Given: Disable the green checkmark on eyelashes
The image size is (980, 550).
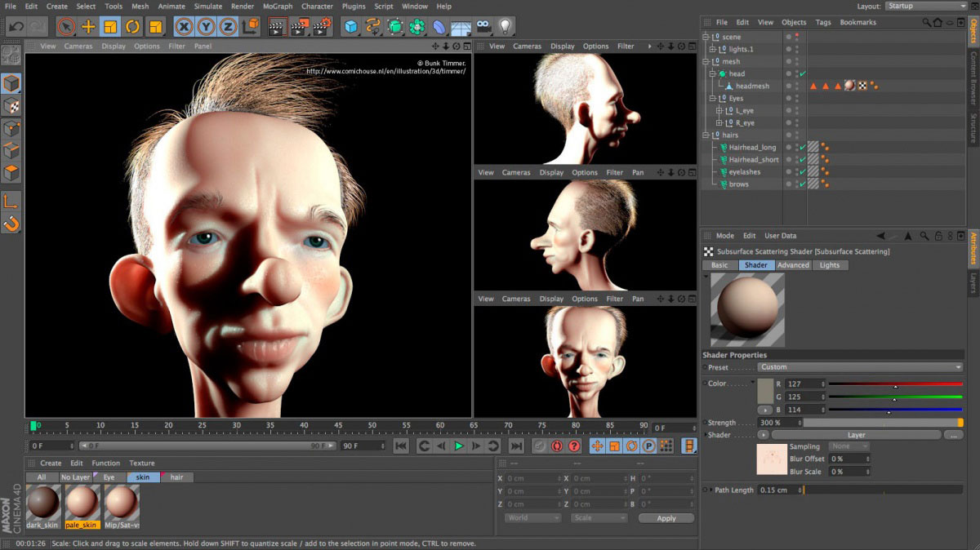Looking at the screenshot, I should tap(802, 171).
